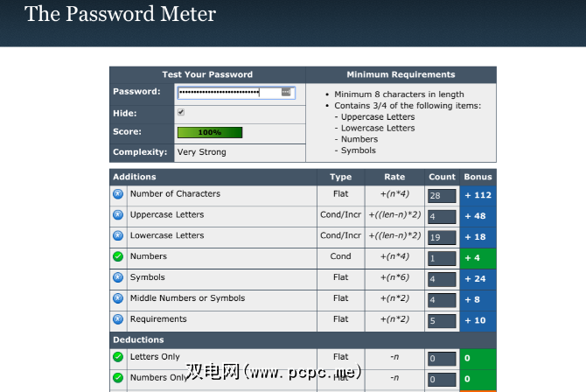
Task: Click the 'Letters Only' row label
Action: 155,357
